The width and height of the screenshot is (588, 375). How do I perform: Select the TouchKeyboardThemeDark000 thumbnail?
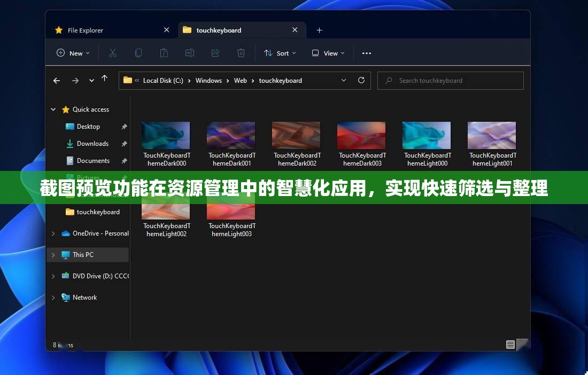point(166,135)
